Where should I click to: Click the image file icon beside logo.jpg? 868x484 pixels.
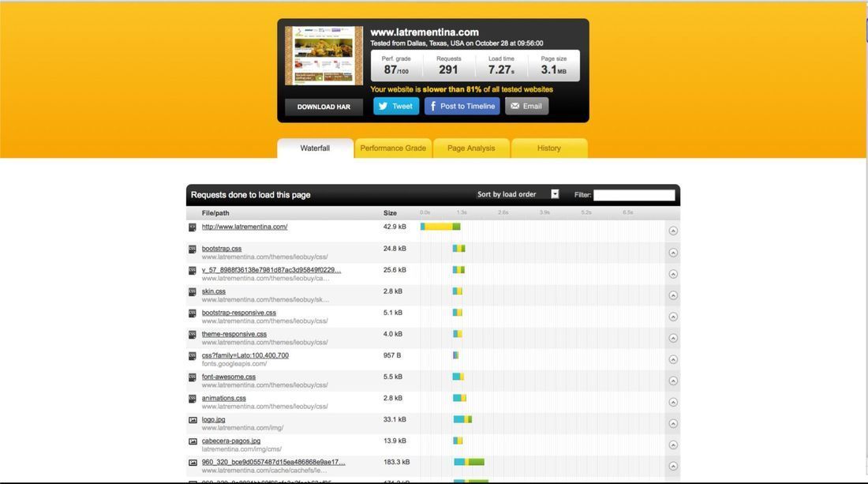tap(193, 420)
